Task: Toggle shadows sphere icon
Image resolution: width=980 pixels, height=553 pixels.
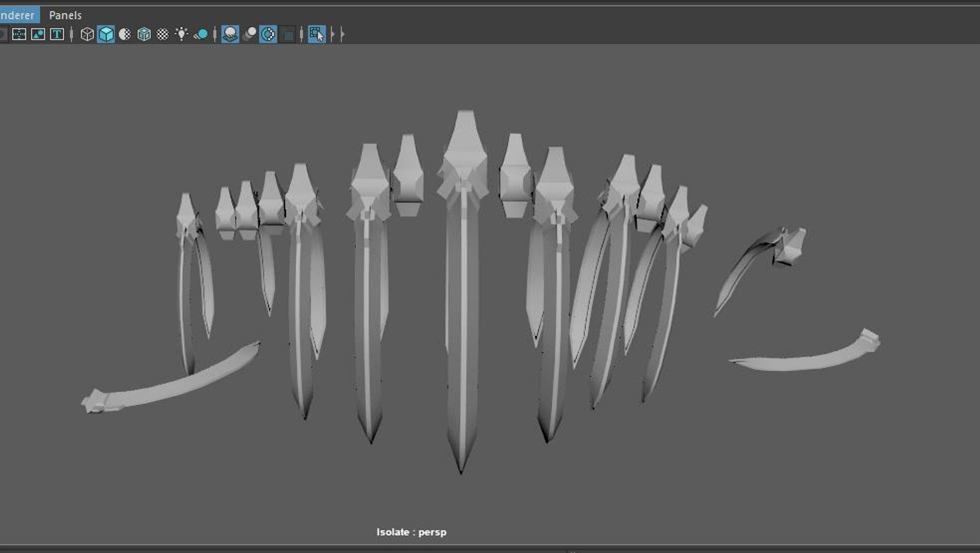Action: (x=201, y=34)
